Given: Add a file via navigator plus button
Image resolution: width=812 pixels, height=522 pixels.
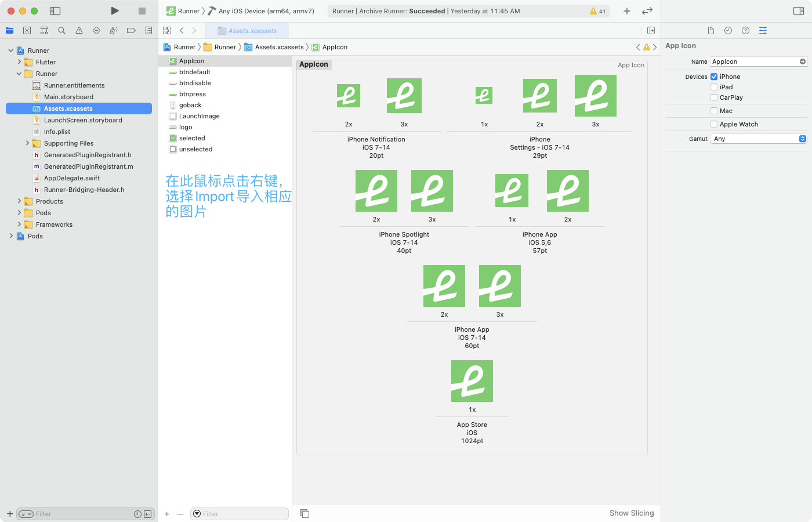Looking at the screenshot, I should point(10,514).
